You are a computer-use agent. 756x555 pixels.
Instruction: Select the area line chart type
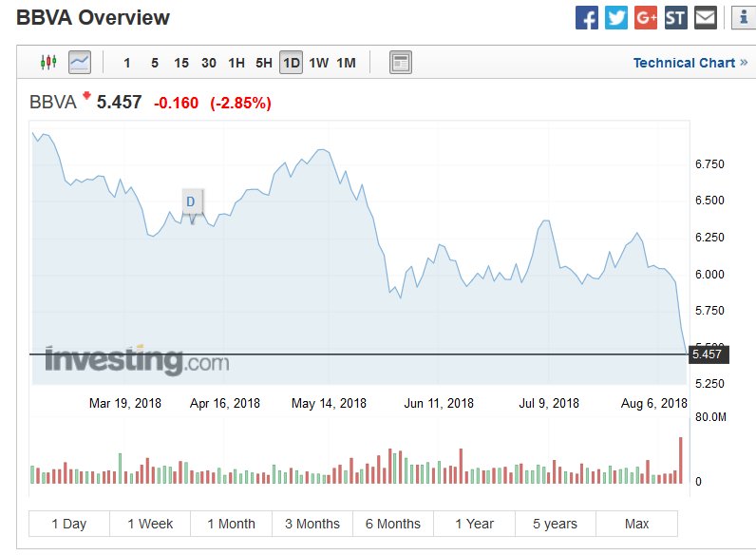[x=80, y=63]
